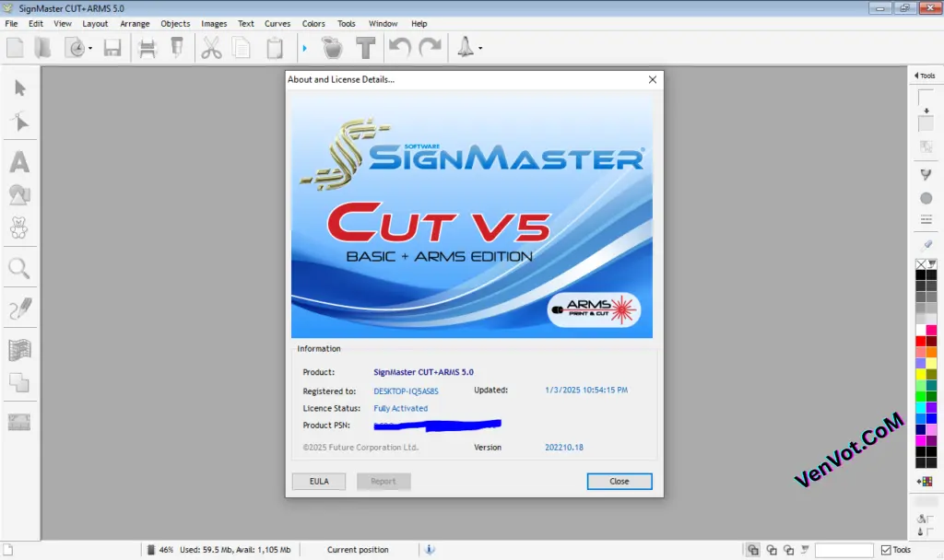
Task: Click the palette options icon below swatches
Action: (x=926, y=481)
